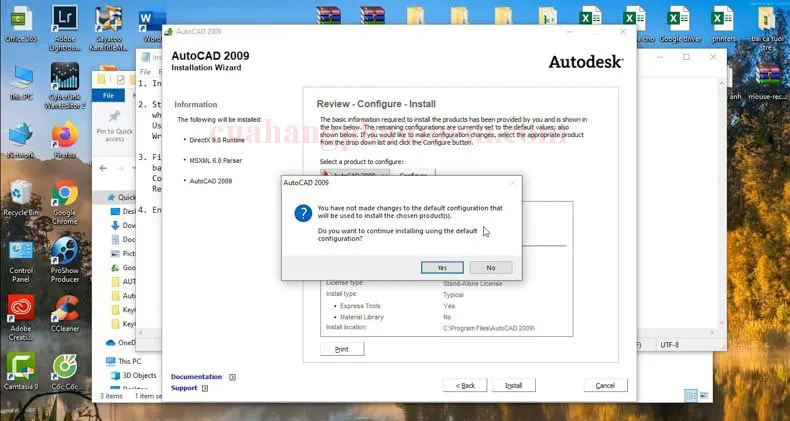Close the AutoCAD 2009 confirmation dialog
This screenshot has width=790, height=421.
click(x=513, y=183)
